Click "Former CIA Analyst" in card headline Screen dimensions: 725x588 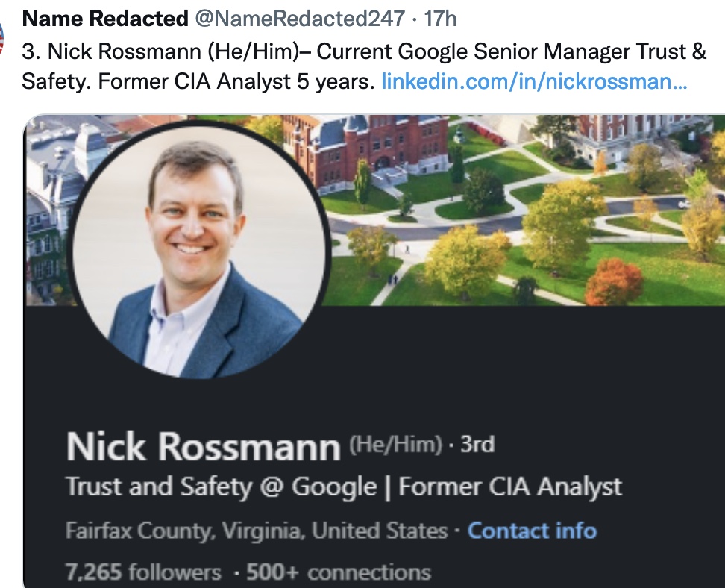coord(510,487)
